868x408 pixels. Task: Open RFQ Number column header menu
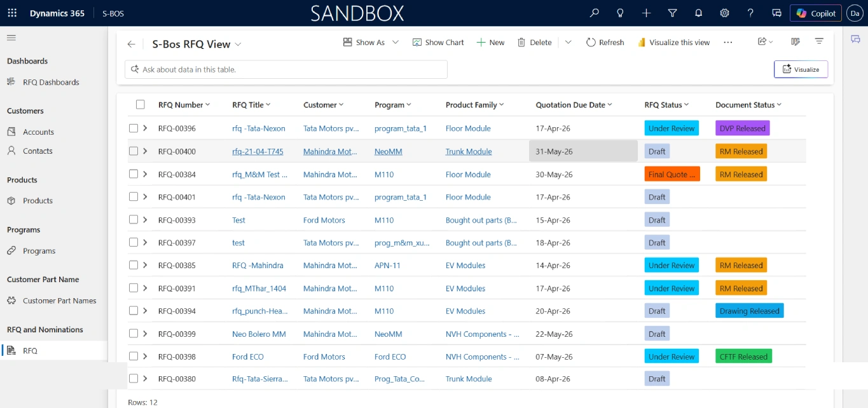click(184, 105)
